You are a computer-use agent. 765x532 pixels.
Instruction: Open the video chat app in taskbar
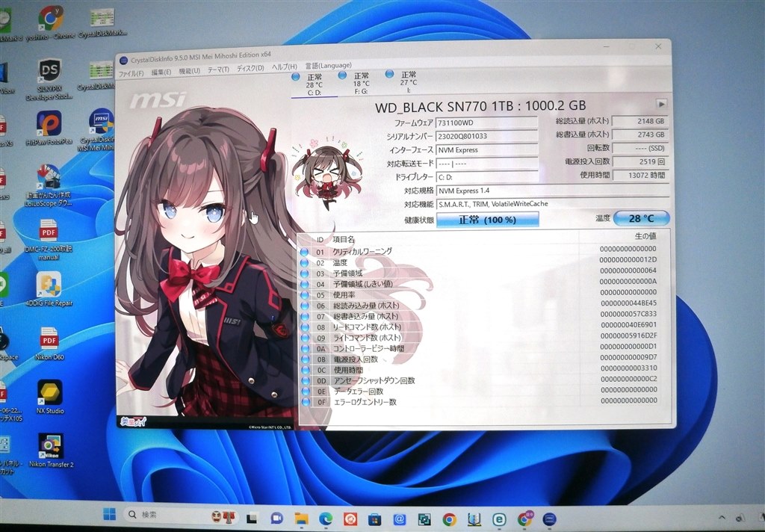(276, 518)
